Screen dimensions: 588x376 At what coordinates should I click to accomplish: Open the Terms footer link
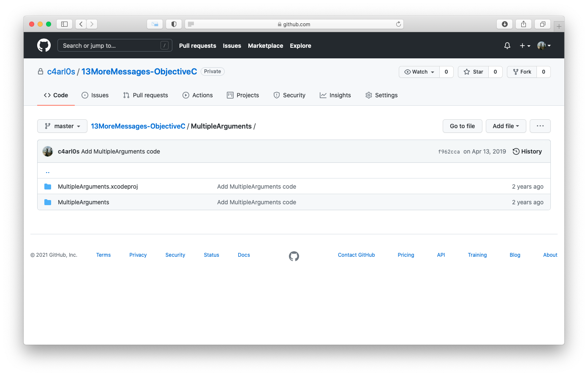pos(103,255)
